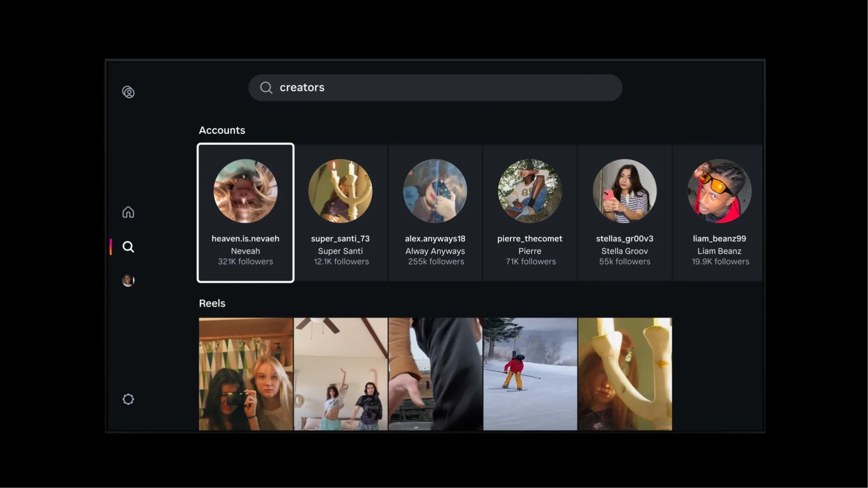Open the Search sidebar icon
The width and height of the screenshot is (868, 488).
tap(128, 247)
